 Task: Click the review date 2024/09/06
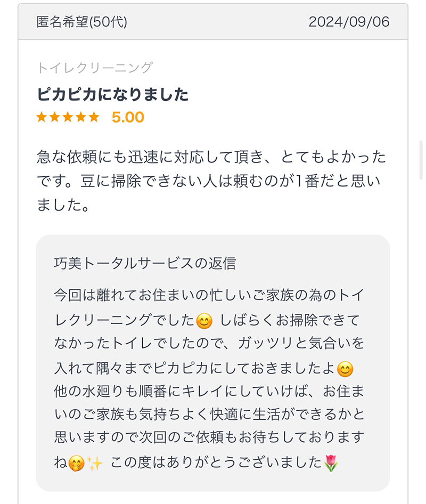tap(349, 22)
